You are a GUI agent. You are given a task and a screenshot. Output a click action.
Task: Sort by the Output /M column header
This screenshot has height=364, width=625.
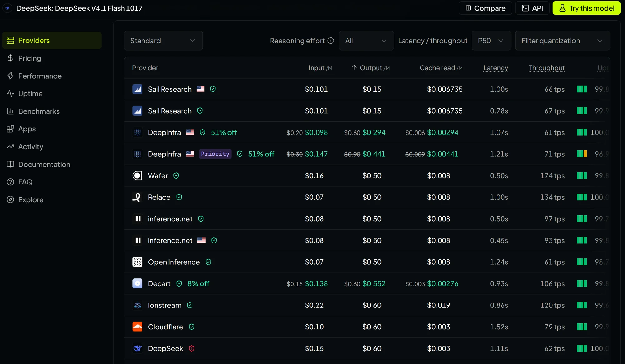[371, 68]
